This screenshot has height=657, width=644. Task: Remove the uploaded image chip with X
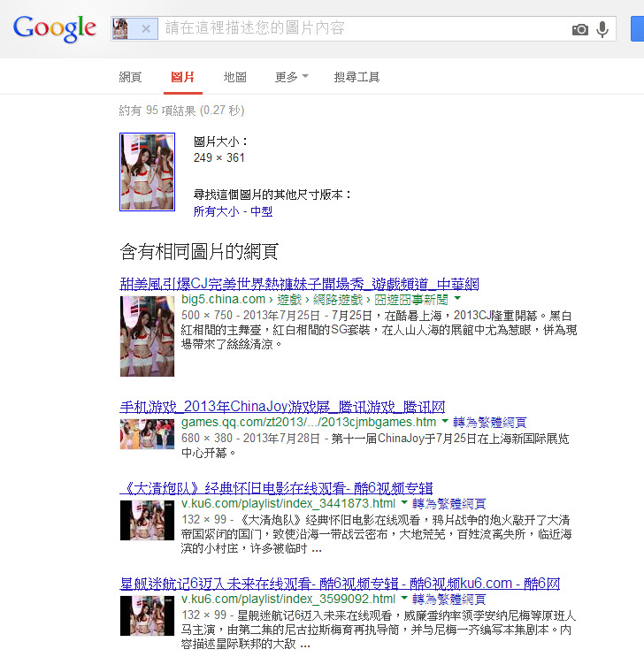[x=146, y=29]
